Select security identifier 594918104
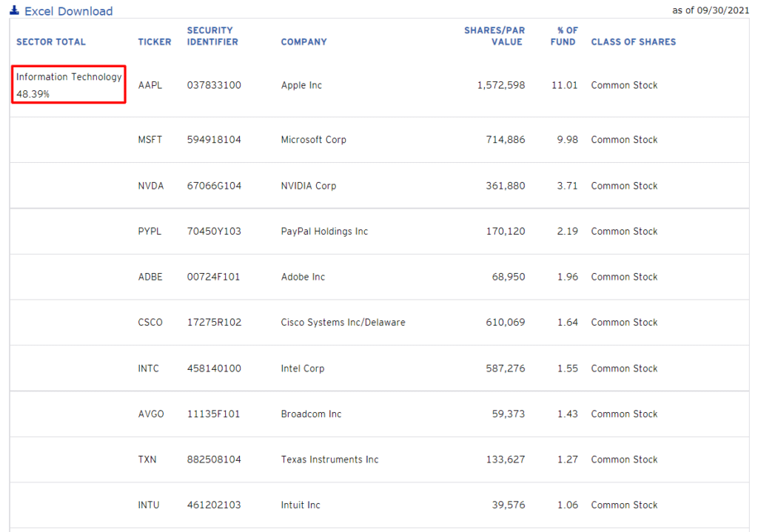Image resolution: width=758 pixels, height=532 pixels. [x=214, y=140]
